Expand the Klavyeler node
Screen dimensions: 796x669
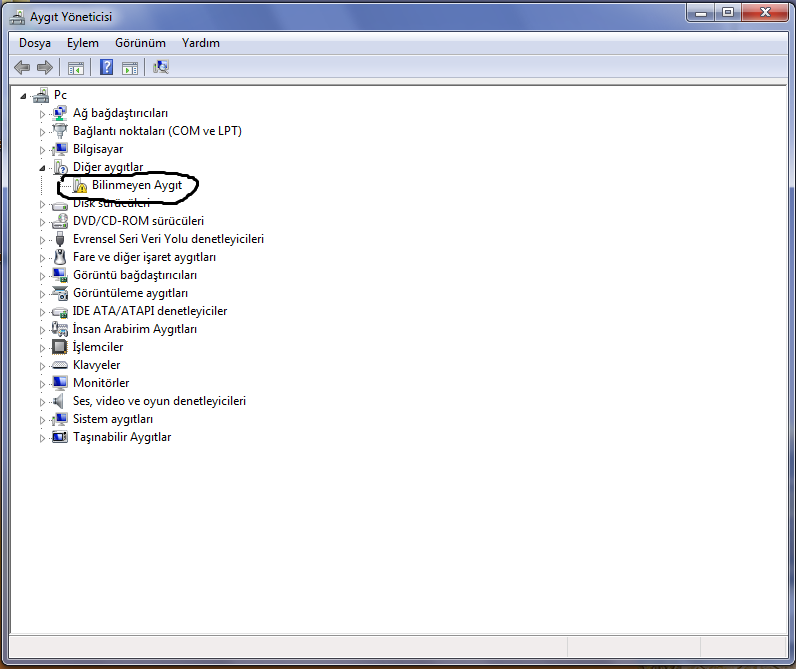pyautogui.click(x=42, y=365)
